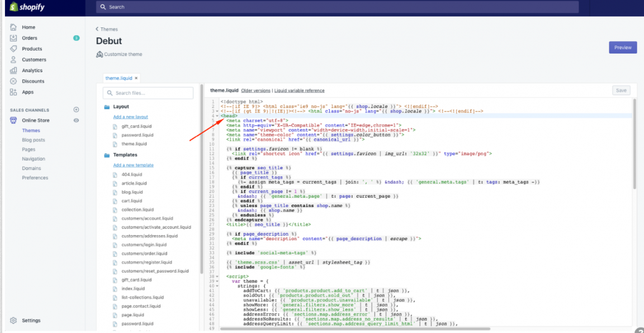The width and height of the screenshot is (644, 333).
Task: Click the Shopify logo icon
Action: [13, 7]
